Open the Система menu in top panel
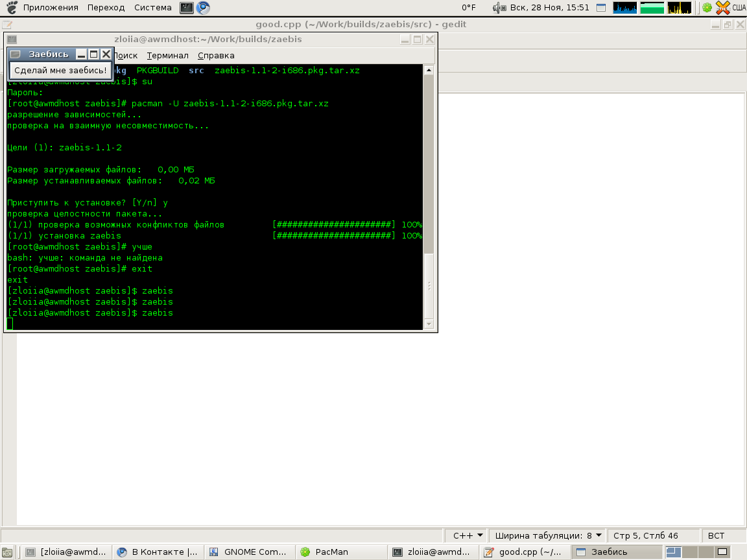This screenshot has width=747, height=560. click(152, 8)
